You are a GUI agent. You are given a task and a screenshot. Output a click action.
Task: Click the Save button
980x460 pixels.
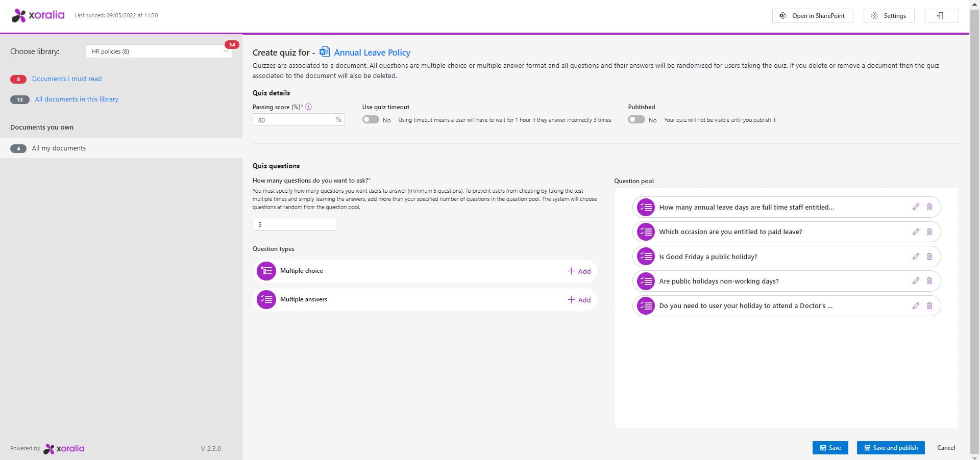point(830,448)
